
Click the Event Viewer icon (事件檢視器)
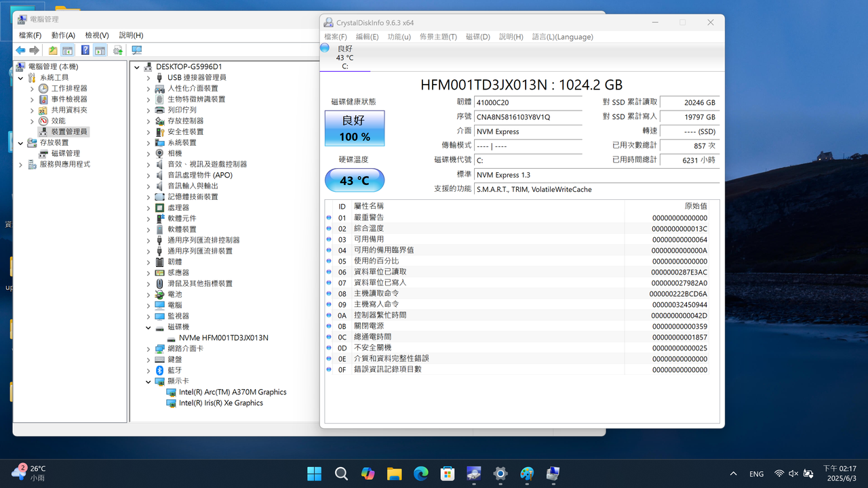click(x=43, y=99)
